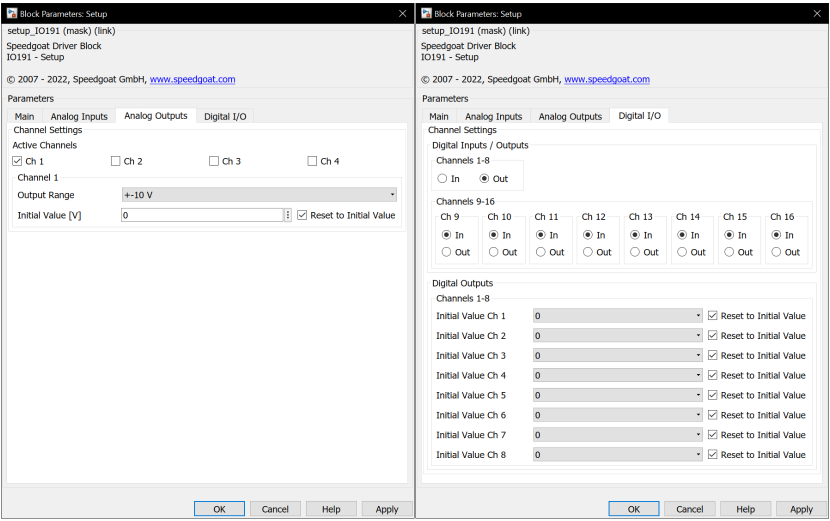Open Analog Inputs tab in right dialog
This screenshot has height=521, width=830.
tap(493, 116)
